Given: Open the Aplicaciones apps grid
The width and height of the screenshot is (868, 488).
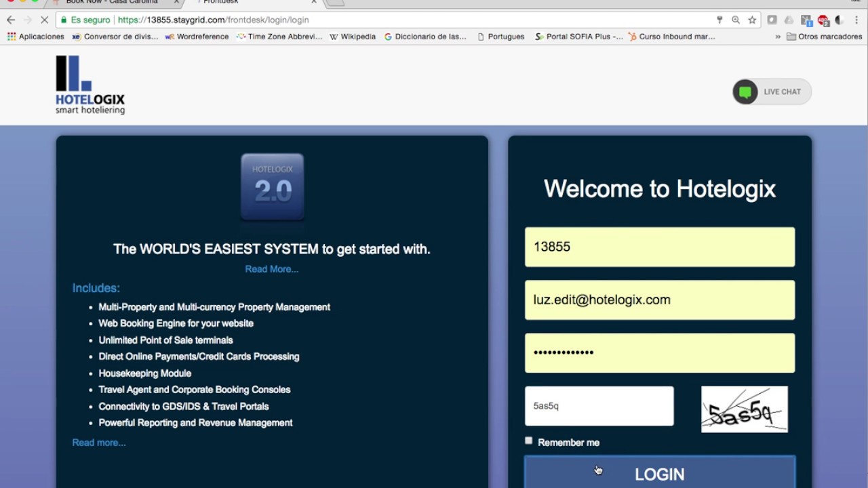Looking at the screenshot, I should point(36,37).
